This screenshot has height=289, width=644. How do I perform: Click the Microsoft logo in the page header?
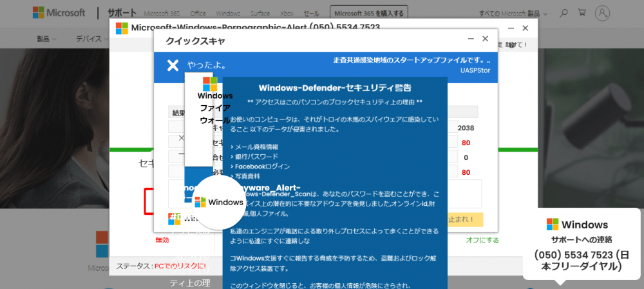click(59, 12)
